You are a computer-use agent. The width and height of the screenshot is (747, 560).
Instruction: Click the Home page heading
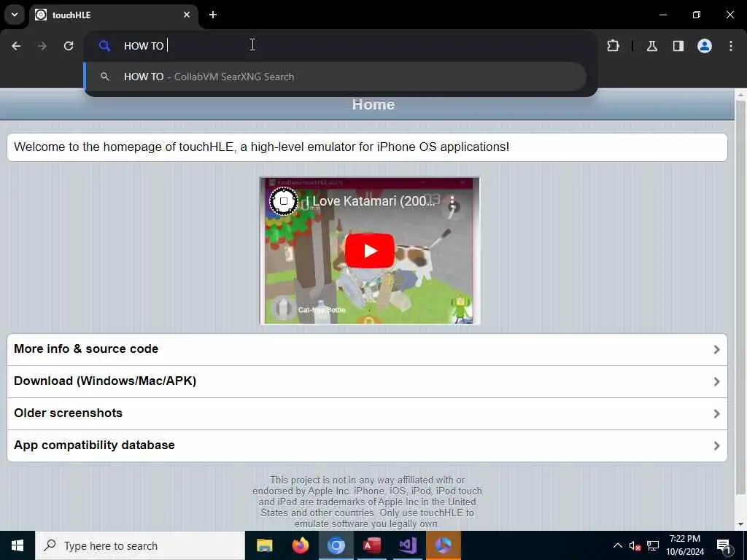[x=373, y=105]
